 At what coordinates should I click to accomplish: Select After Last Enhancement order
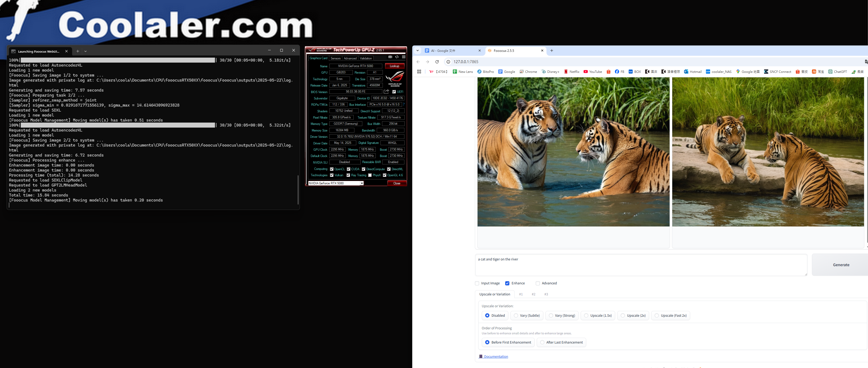[561, 342]
